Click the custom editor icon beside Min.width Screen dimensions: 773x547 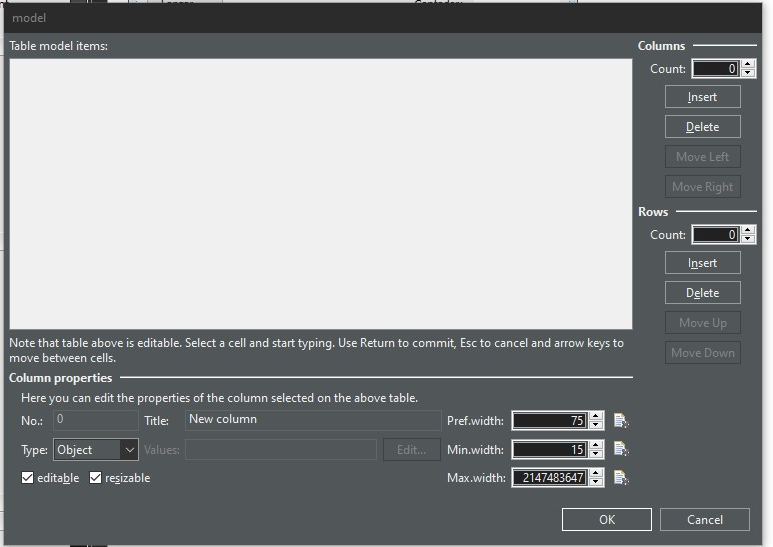coord(621,450)
